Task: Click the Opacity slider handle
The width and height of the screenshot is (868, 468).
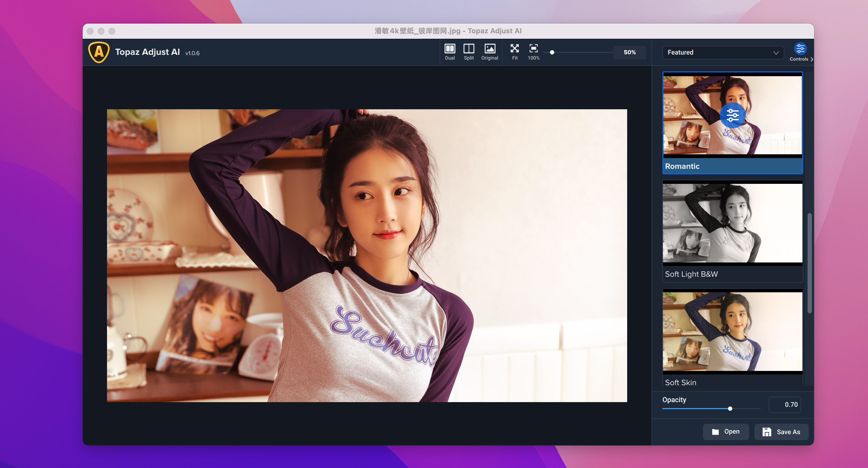Action: pyautogui.click(x=730, y=408)
